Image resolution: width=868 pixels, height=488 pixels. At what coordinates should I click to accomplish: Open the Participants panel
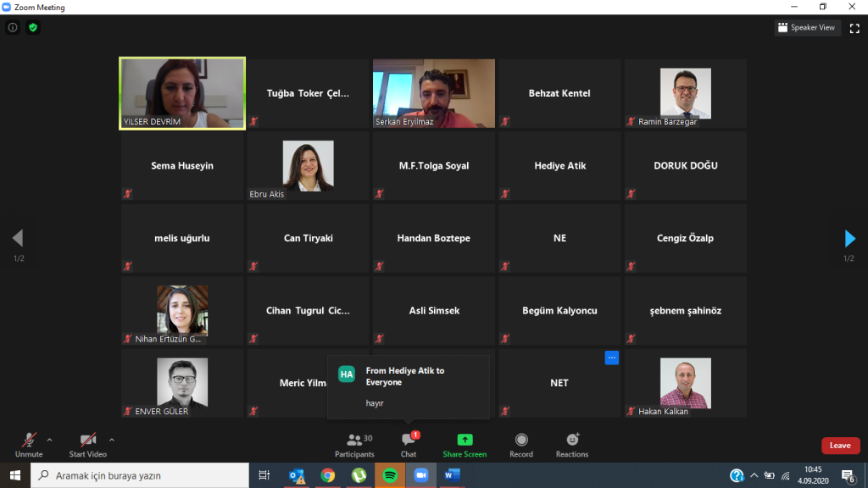pyautogui.click(x=353, y=445)
